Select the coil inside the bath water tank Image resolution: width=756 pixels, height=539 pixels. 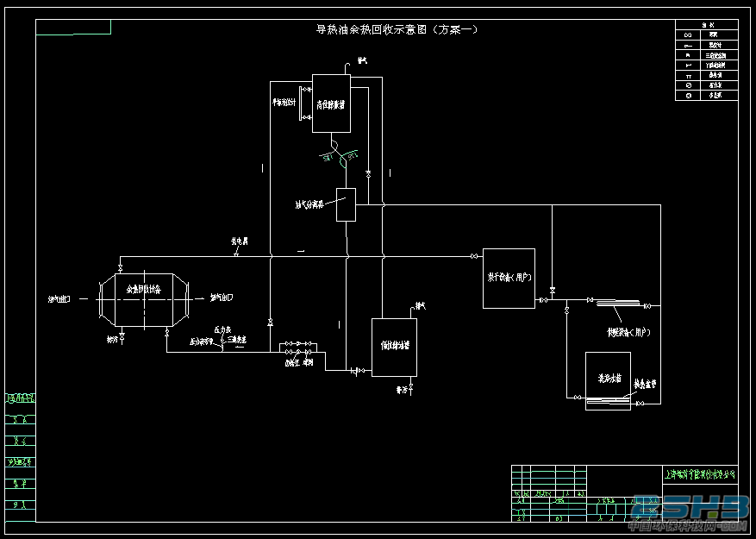[x=608, y=400]
